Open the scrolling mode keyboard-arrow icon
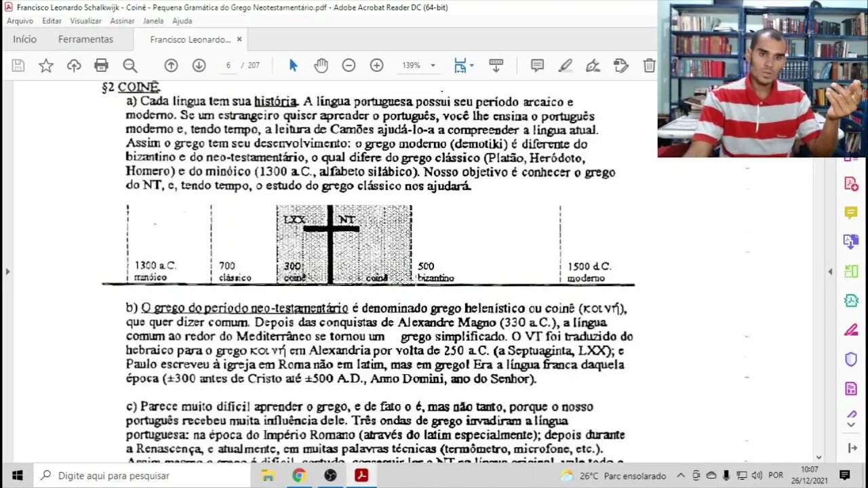Image resolution: width=868 pixels, height=488 pixels. 496,66
